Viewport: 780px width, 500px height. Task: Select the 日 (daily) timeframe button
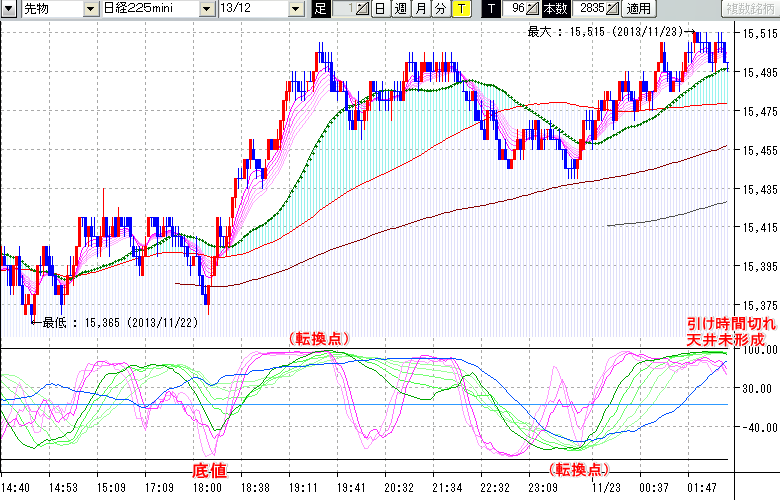click(x=380, y=9)
